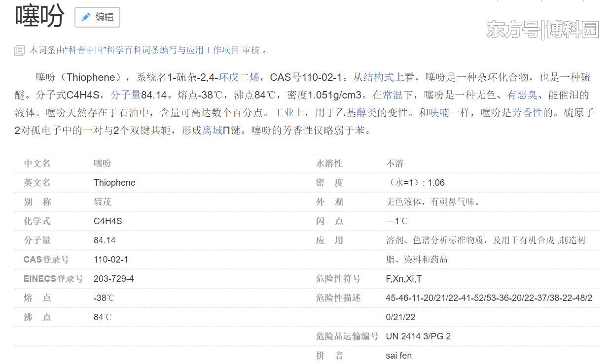The image size is (611, 364).
Task: Select the —1℃ flash point value
Action: (x=397, y=221)
